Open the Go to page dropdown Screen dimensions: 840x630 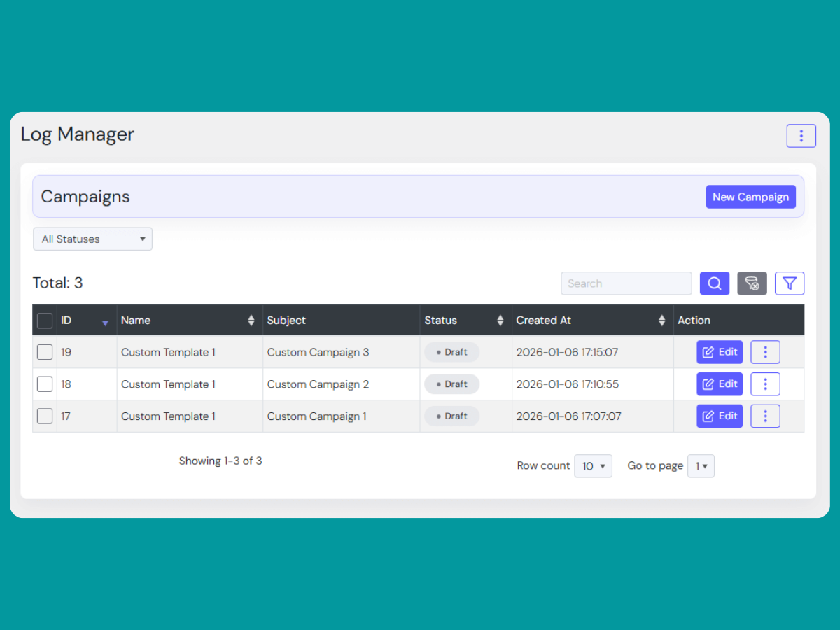701,466
